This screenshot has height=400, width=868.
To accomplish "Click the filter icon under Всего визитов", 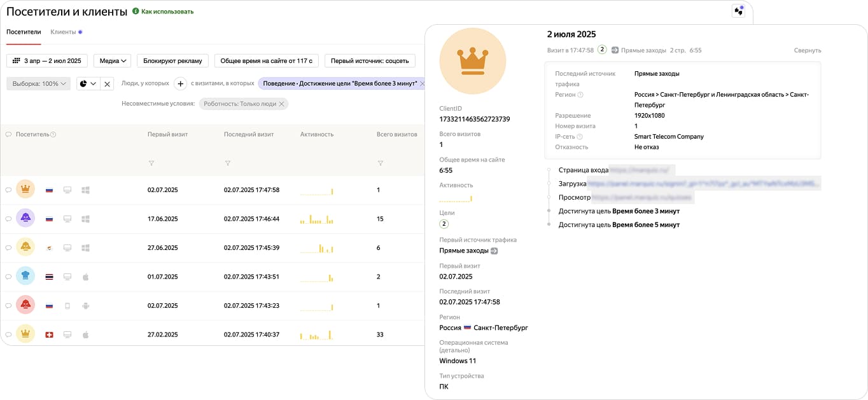I will tap(380, 163).
